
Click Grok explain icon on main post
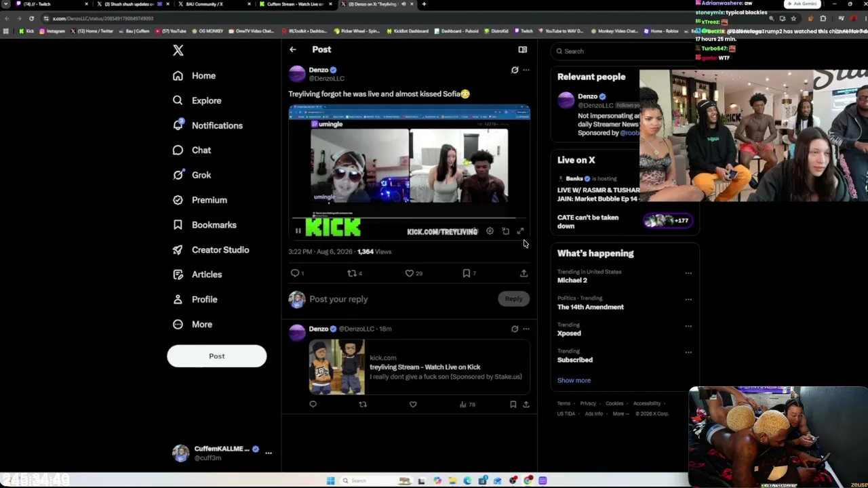pyautogui.click(x=515, y=70)
